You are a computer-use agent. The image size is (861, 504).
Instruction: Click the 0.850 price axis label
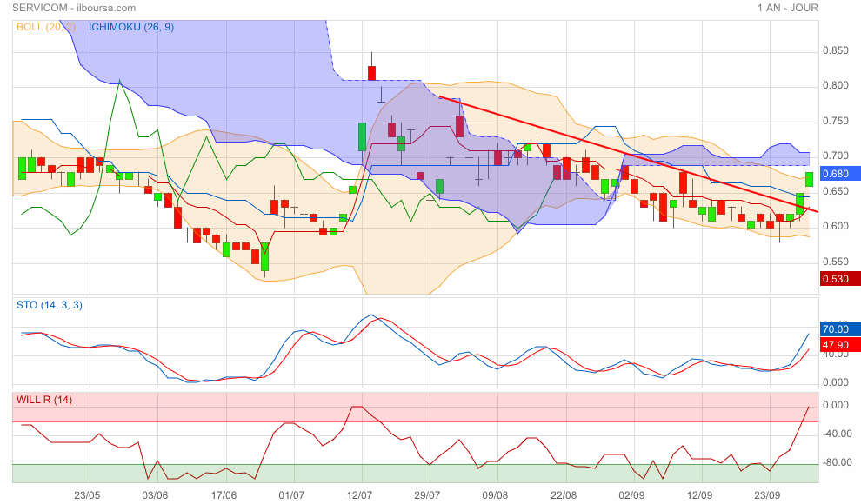click(x=835, y=50)
